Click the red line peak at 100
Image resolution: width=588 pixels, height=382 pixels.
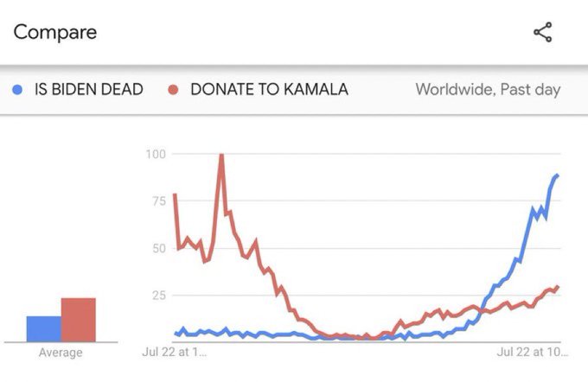pos(221,156)
